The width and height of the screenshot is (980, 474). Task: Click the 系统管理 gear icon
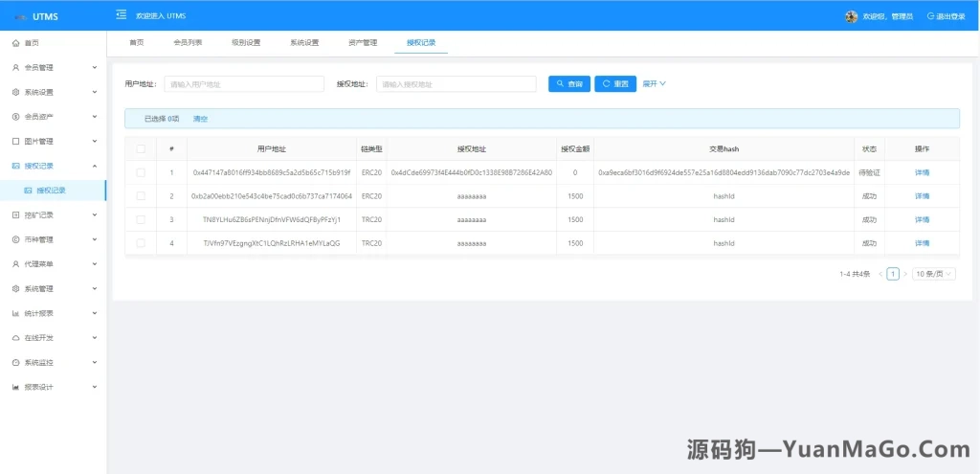[16, 289]
